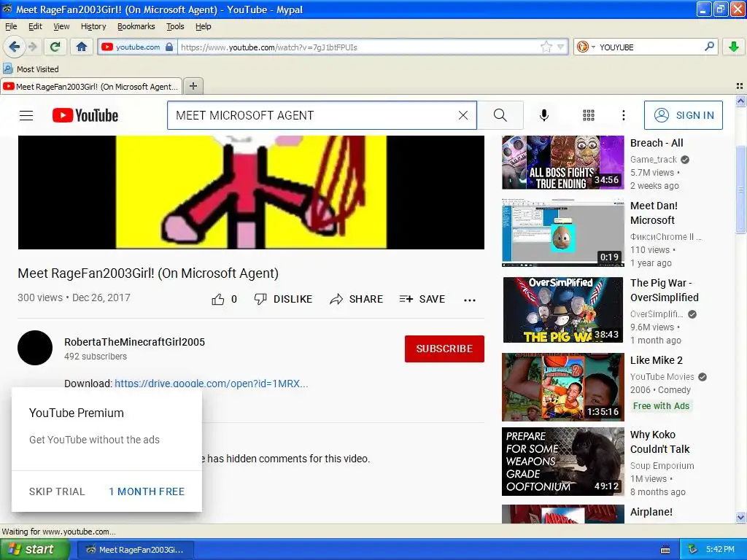Click the magnifier in the browser search box
Image resolution: width=747 pixels, height=560 pixels.
[709, 47]
